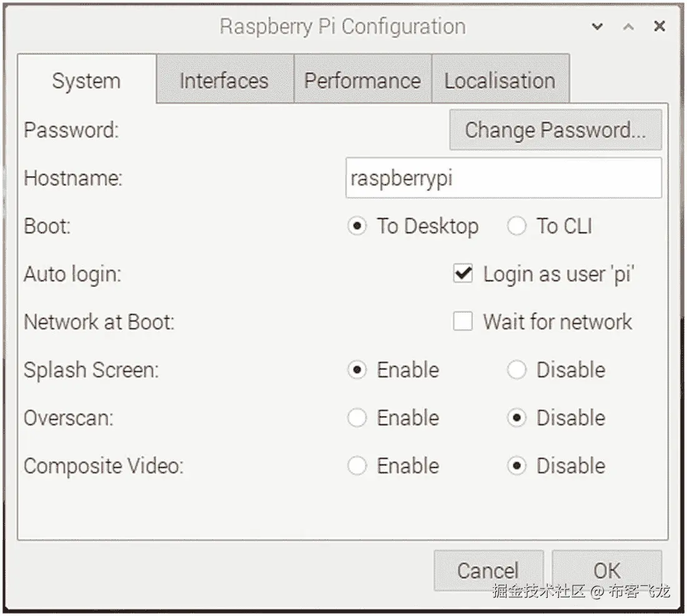Click the hostname input field
The height and width of the screenshot is (616, 687).
point(503,178)
